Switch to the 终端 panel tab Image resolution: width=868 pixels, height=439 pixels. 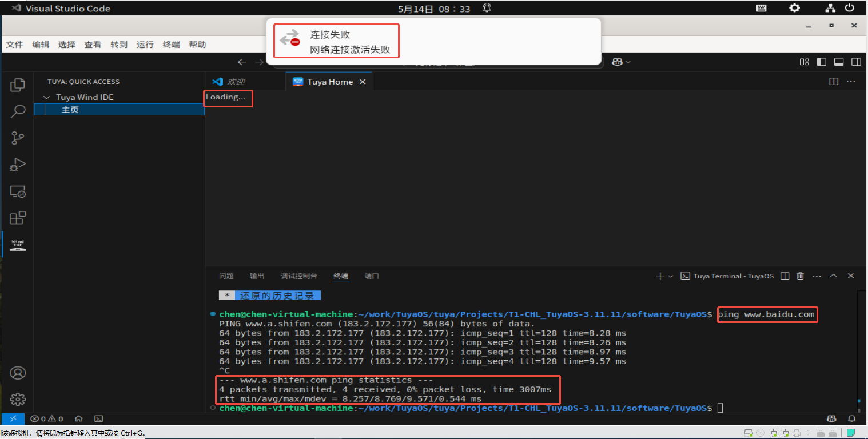click(x=341, y=276)
